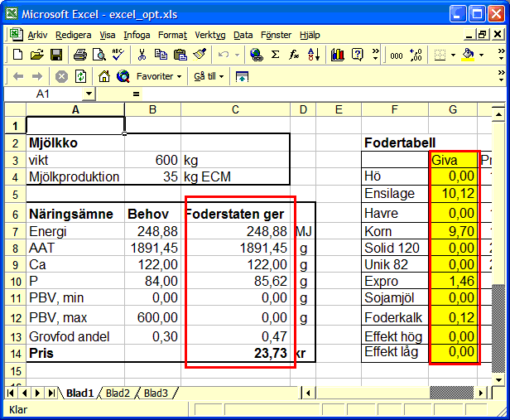Open the Name Box dropdown arrow

(89, 94)
